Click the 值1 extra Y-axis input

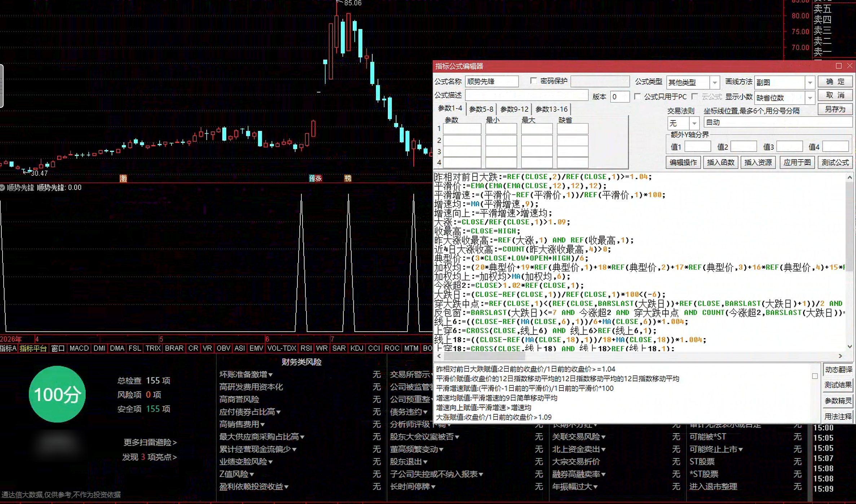pos(697,147)
